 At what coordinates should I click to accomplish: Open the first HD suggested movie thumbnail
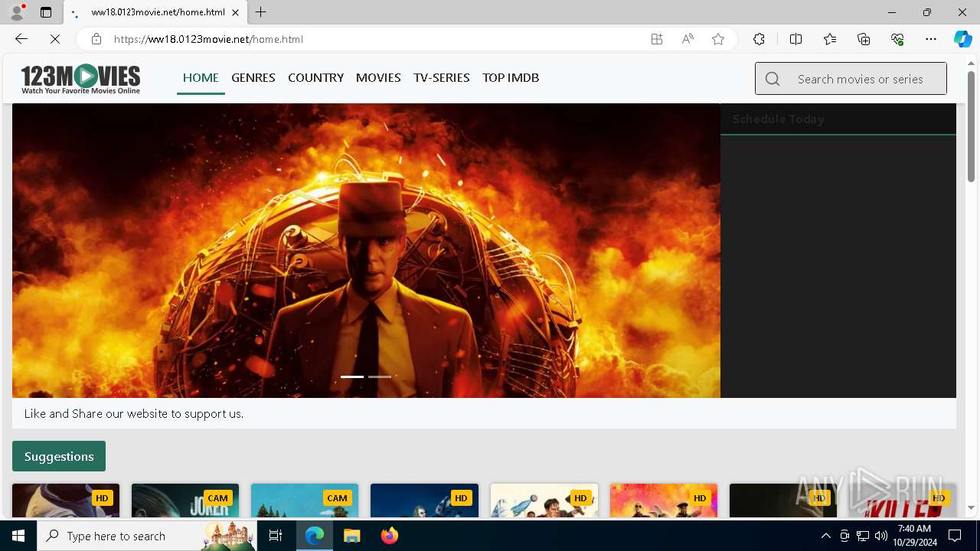pyautogui.click(x=66, y=500)
